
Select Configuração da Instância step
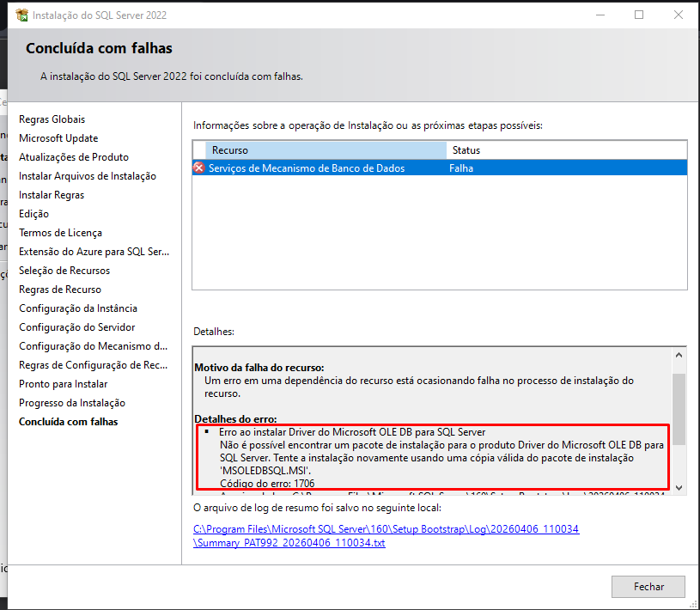pyautogui.click(x=78, y=308)
